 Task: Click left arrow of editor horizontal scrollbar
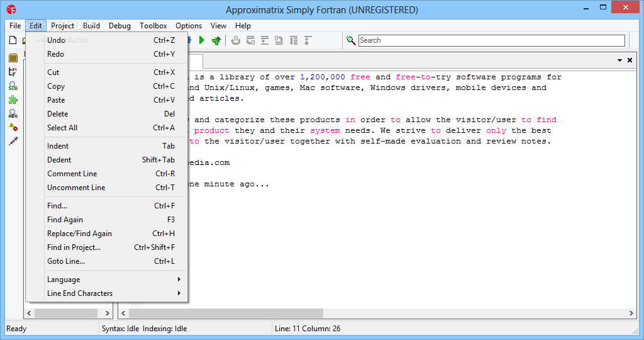pos(123,314)
